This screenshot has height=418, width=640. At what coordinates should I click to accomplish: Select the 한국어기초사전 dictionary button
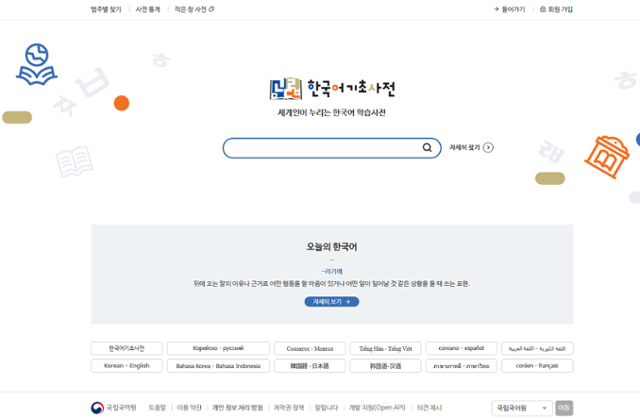(127, 348)
